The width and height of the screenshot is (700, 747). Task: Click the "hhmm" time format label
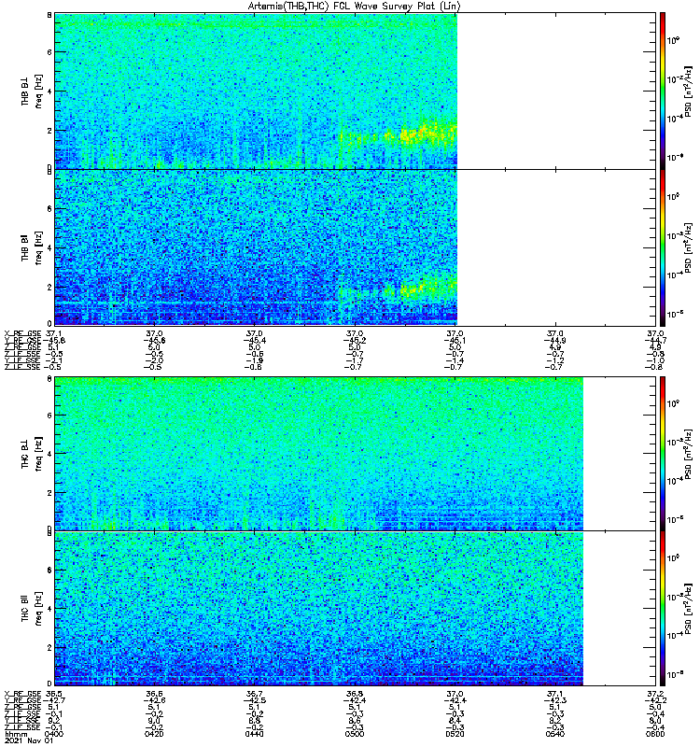click(x=17, y=734)
